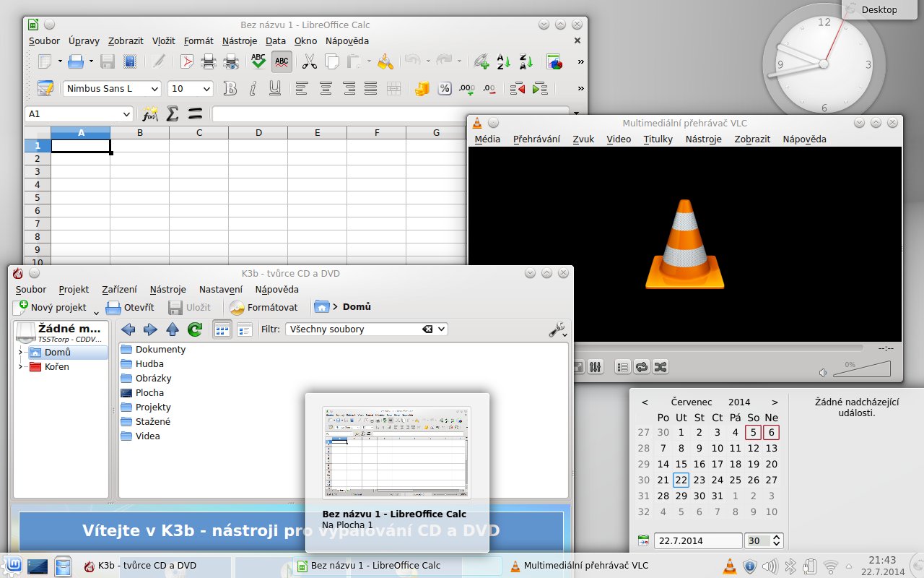Open the font name dropdown in Calc
Viewport: 924px width, 578px height.
coord(154,89)
